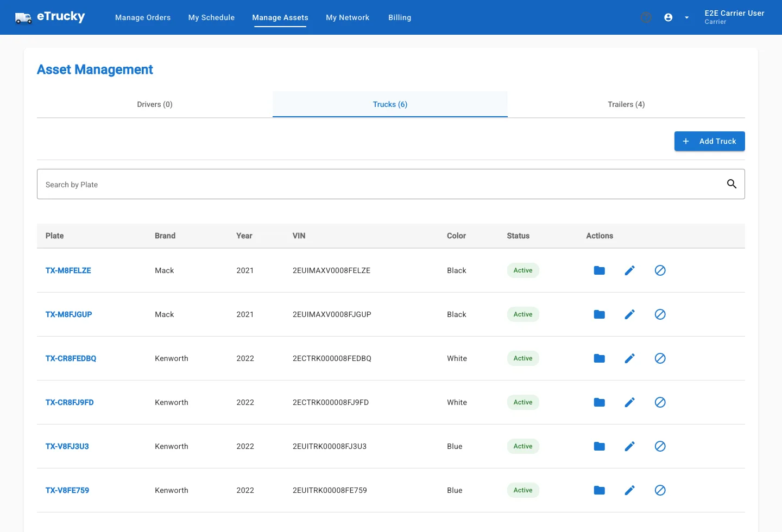This screenshot has height=532, width=782.
Task: Open plate link TX-V8FJ3U3
Action: pos(67,446)
